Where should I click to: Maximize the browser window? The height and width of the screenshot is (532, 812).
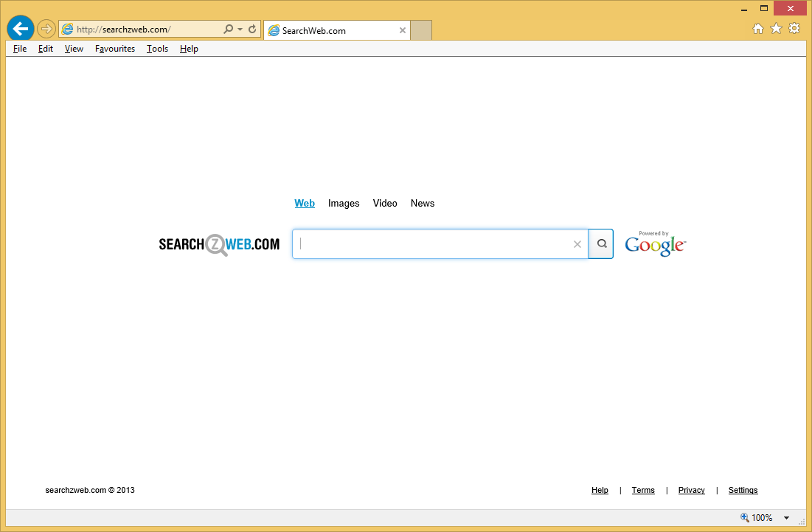pos(764,8)
